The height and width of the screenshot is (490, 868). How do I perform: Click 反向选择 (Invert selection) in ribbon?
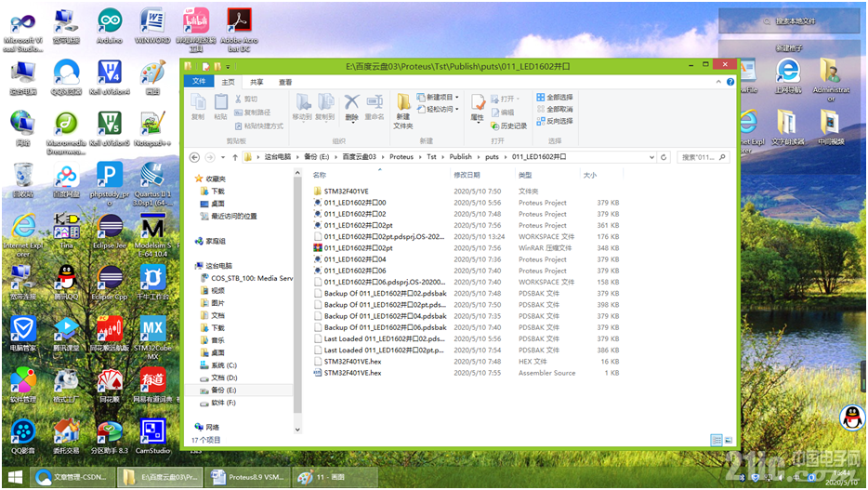pyautogui.click(x=555, y=121)
